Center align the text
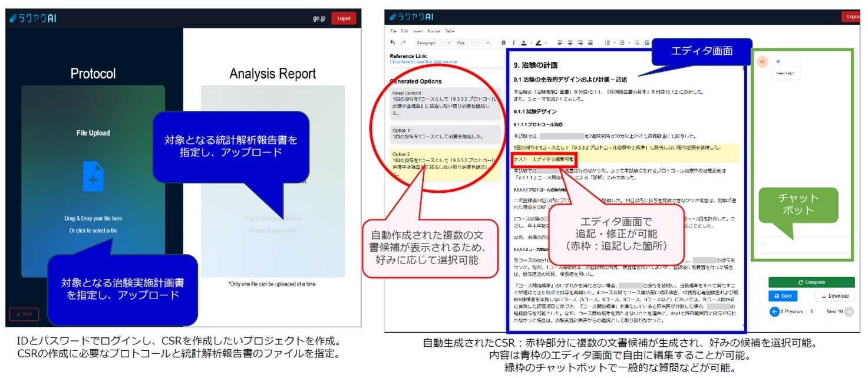 (570, 42)
